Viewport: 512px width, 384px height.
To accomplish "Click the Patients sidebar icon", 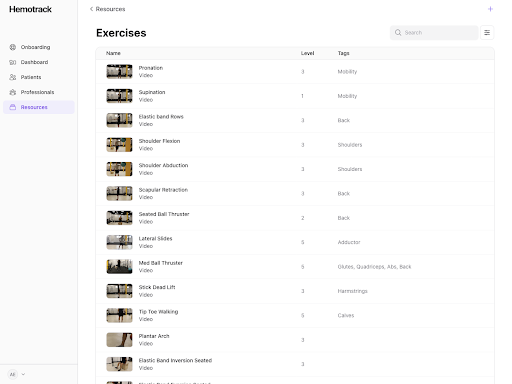I will click(13, 77).
